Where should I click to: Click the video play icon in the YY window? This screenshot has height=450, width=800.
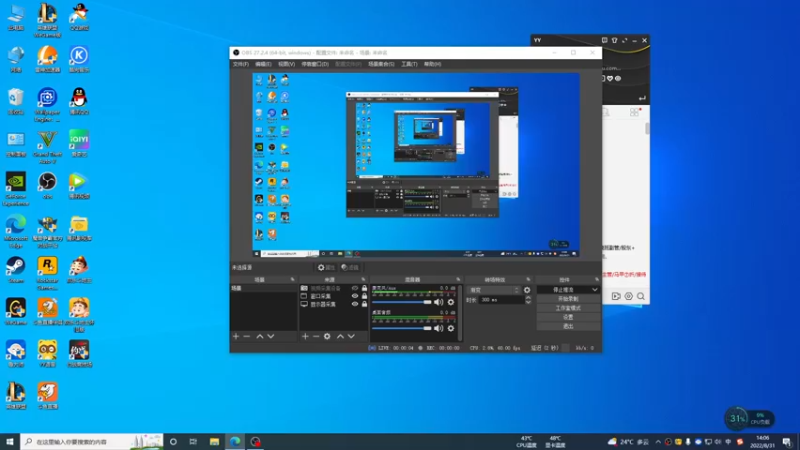[x=616, y=296]
